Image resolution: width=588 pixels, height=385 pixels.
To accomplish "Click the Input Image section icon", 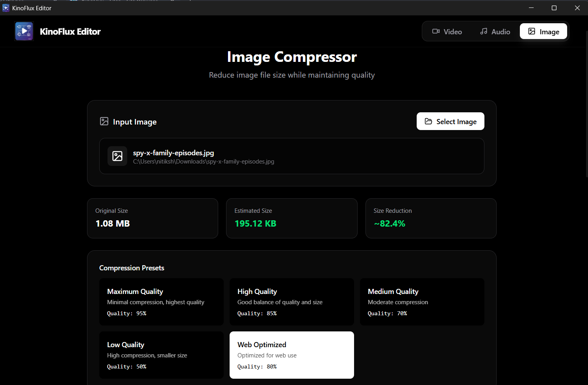I will (104, 121).
